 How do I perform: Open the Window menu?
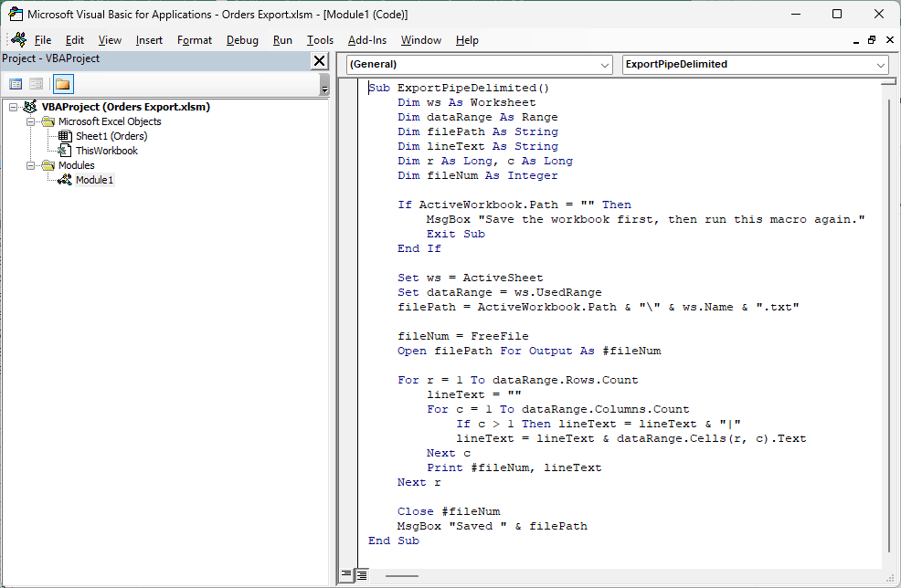421,40
